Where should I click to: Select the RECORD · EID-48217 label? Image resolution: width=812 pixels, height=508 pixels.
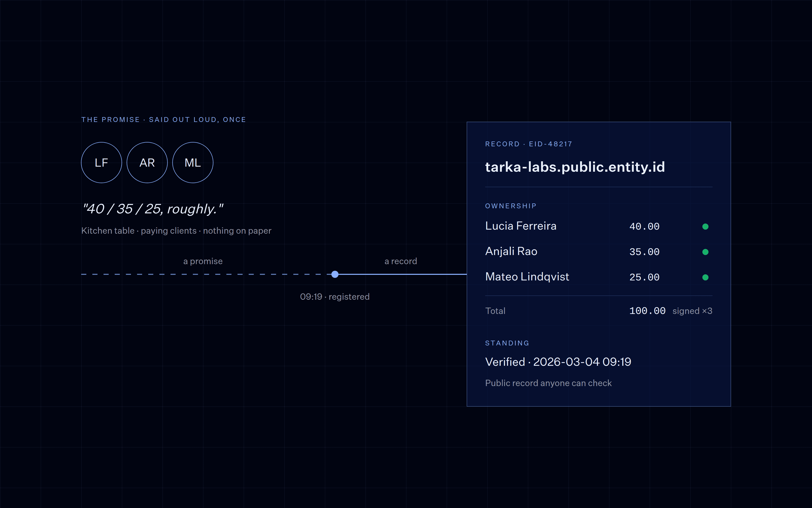pos(529,144)
